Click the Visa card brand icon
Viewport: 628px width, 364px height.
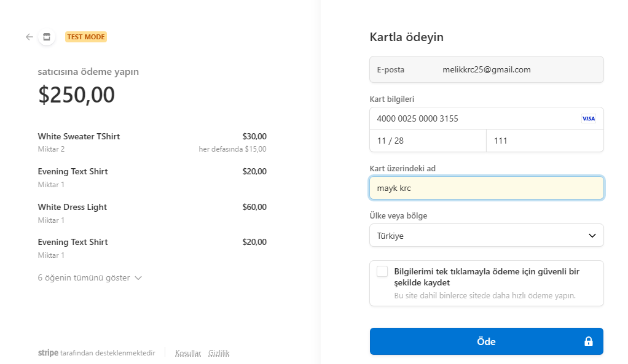[588, 118]
